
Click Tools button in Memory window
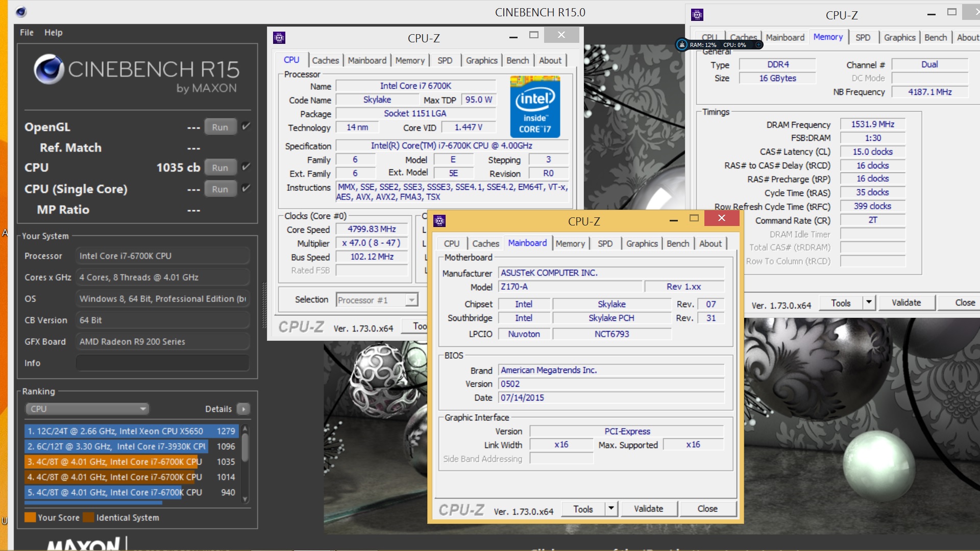(x=841, y=303)
